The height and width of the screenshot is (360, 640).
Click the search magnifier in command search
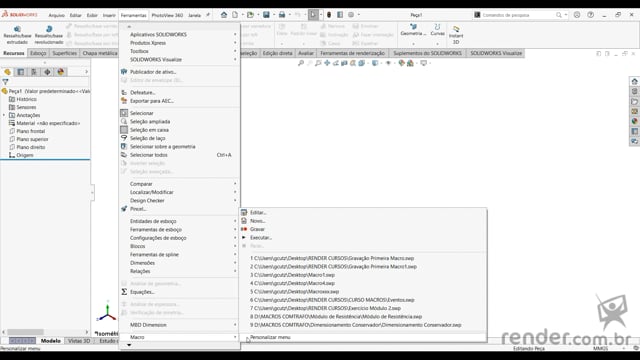point(559,15)
